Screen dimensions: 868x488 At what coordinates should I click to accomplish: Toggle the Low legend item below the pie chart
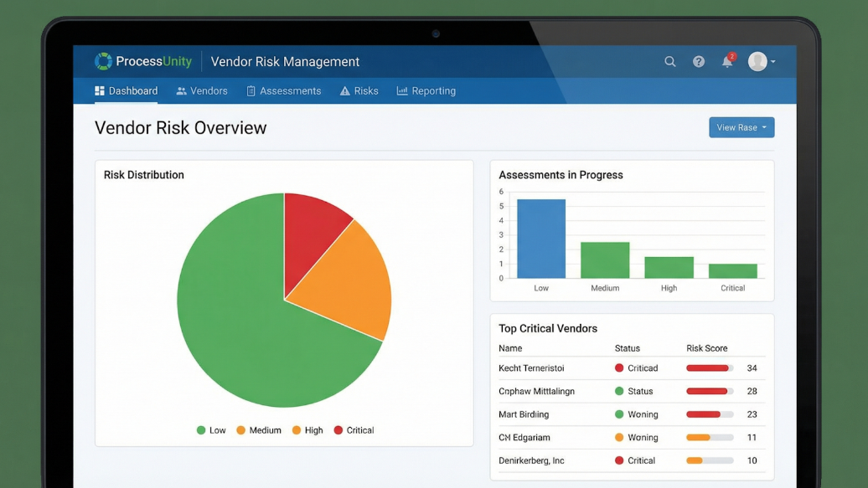point(211,429)
